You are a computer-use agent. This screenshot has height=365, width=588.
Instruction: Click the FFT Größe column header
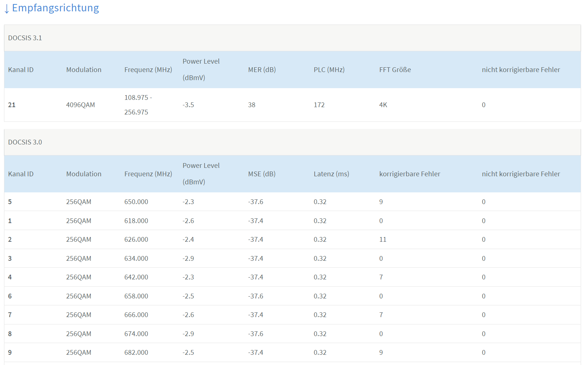[395, 70]
